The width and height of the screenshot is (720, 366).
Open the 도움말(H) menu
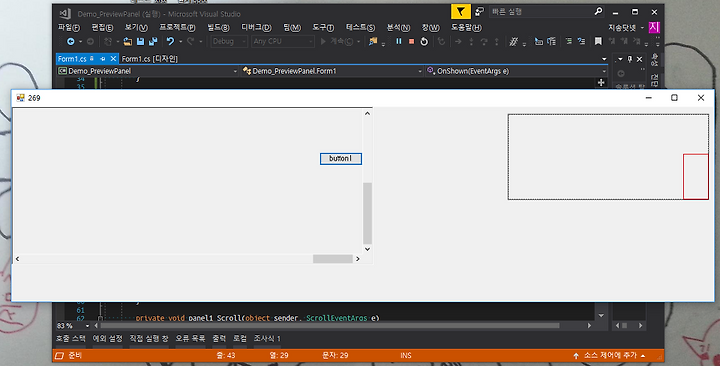[x=466, y=28]
